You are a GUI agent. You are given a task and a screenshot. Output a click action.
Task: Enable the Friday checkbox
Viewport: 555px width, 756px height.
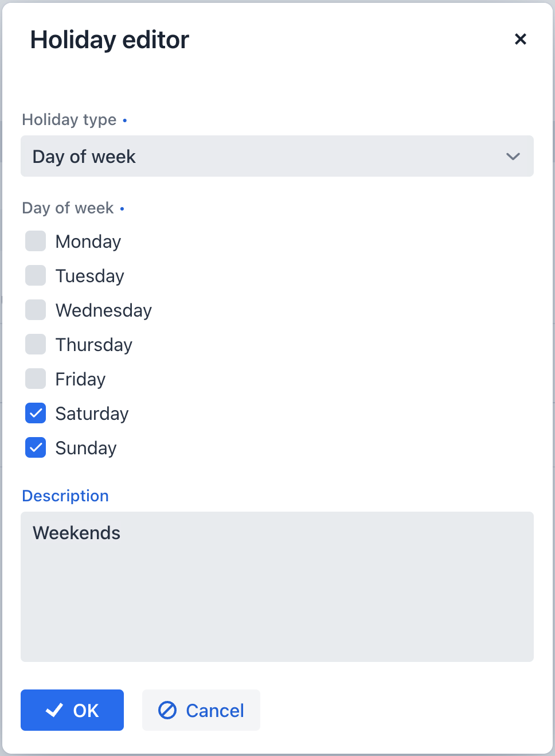click(35, 379)
